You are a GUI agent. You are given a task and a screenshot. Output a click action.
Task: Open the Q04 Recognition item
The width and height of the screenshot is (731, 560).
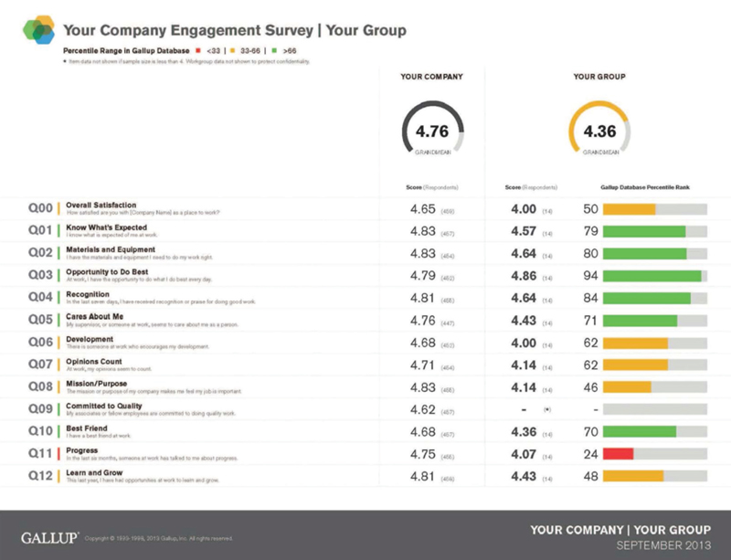pyautogui.click(x=87, y=294)
